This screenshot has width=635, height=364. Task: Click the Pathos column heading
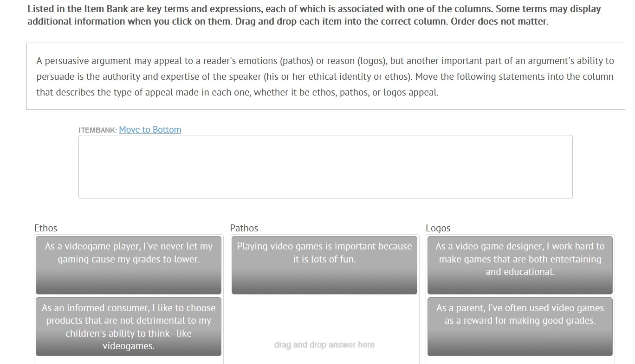(244, 228)
